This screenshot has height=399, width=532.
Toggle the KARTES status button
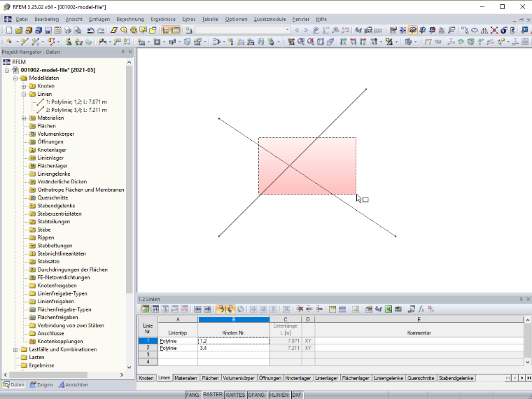(x=235, y=395)
